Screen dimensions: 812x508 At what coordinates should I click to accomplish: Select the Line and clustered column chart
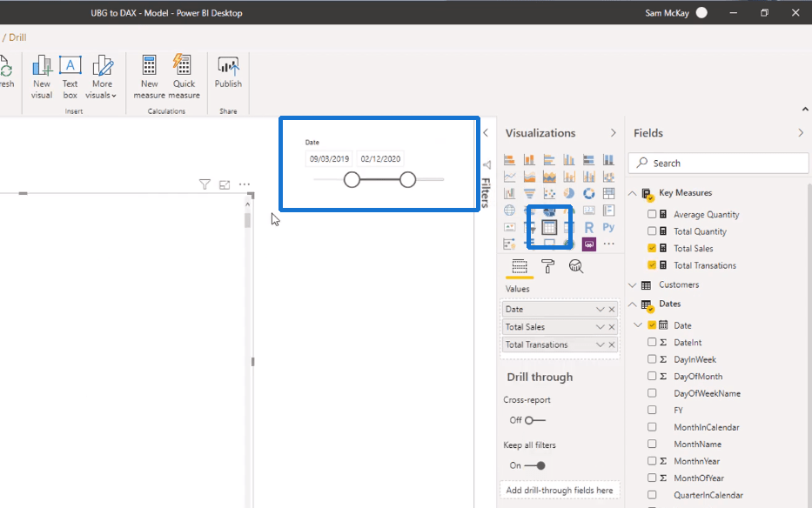tap(589, 177)
